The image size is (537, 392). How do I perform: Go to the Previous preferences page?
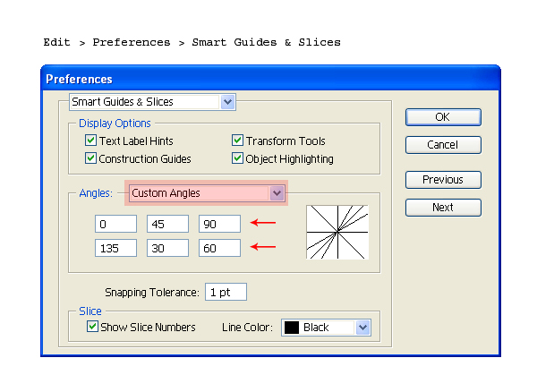coord(443,180)
